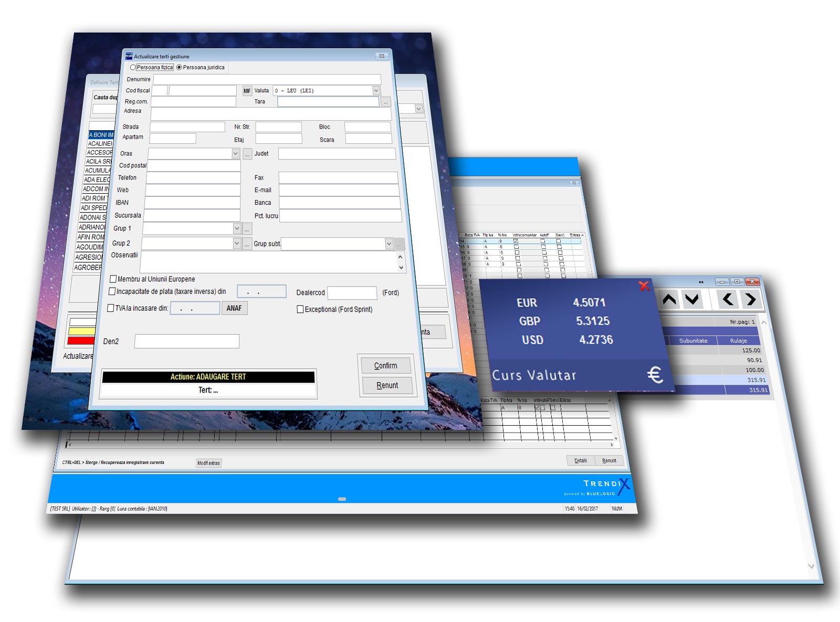The height and width of the screenshot is (622, 840).
Task: Click the Modif.extras button
Action: [208, 463]
